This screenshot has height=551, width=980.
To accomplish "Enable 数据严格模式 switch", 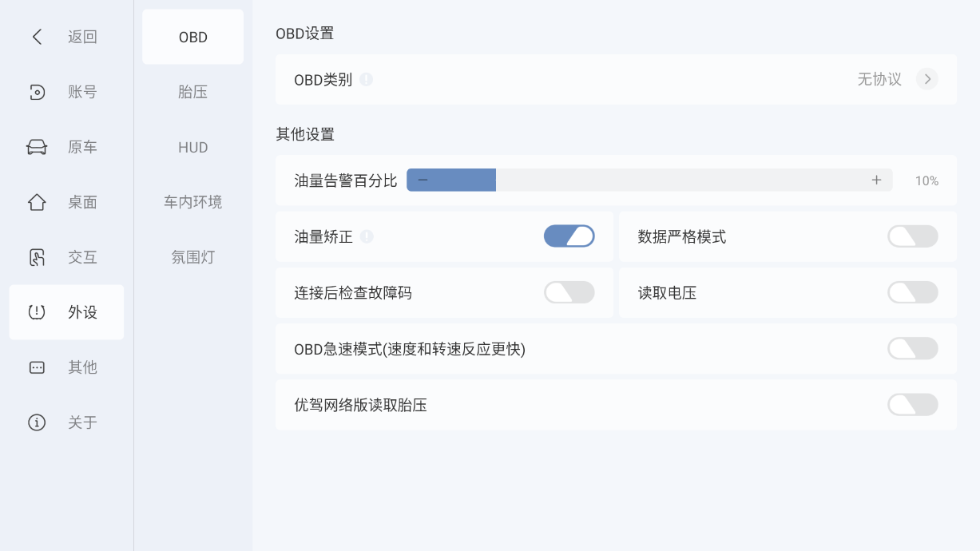I will [912, 236].
